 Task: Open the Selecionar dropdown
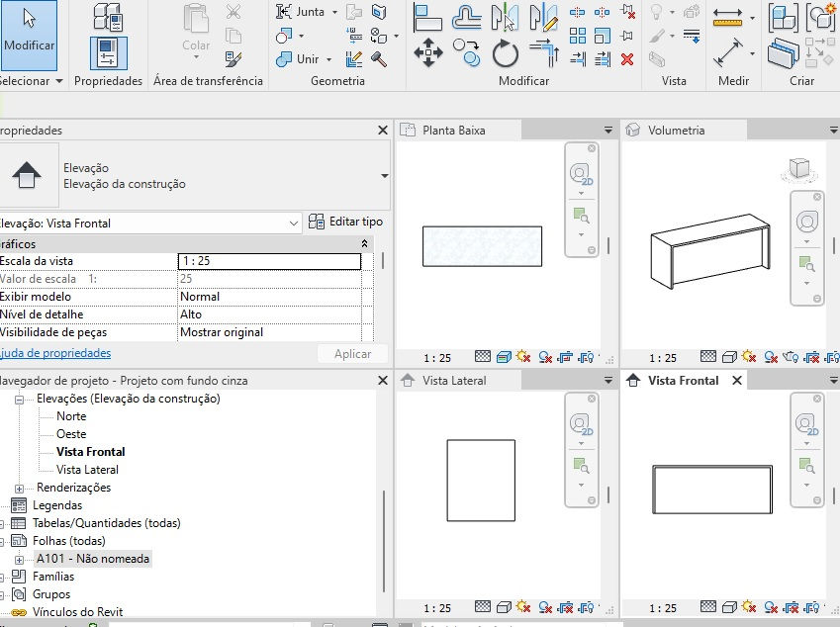coord(31,81)
